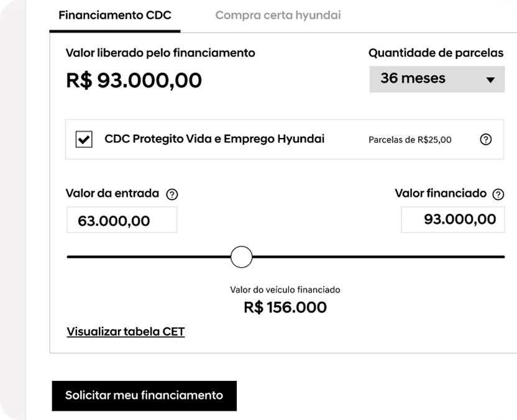Click the R$ 156.000 vehicle value
Viewport: 517px width, 420px height.
[x=285, y=308]
